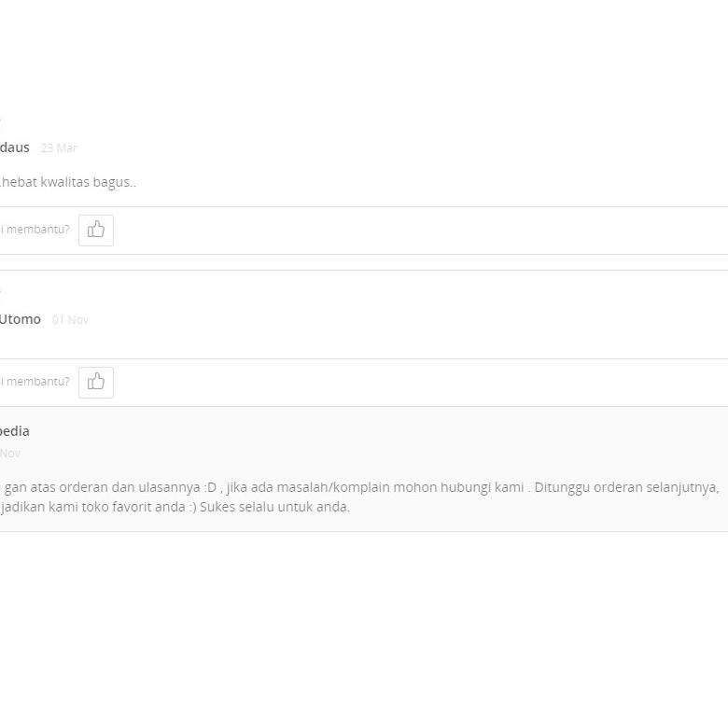The image size is (728, 728).
Task: Click the seller reply's Nov date
Action: pyautogui.click(x=10, y=454)
